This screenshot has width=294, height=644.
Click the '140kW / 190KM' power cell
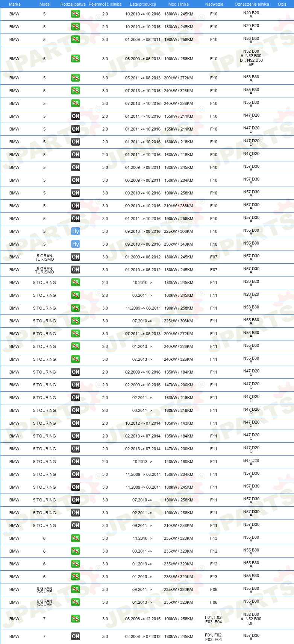(179, 462)
